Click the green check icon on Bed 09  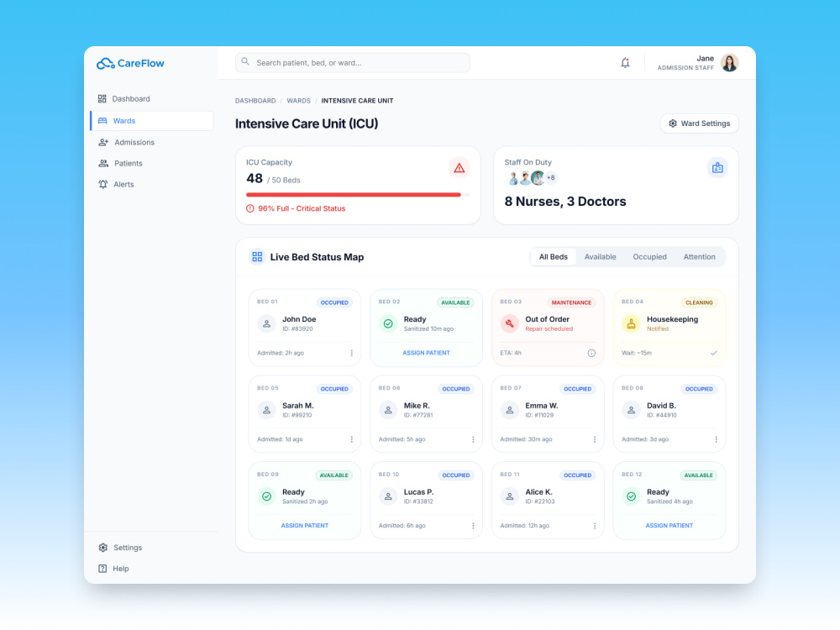click(x=266, y=496)
